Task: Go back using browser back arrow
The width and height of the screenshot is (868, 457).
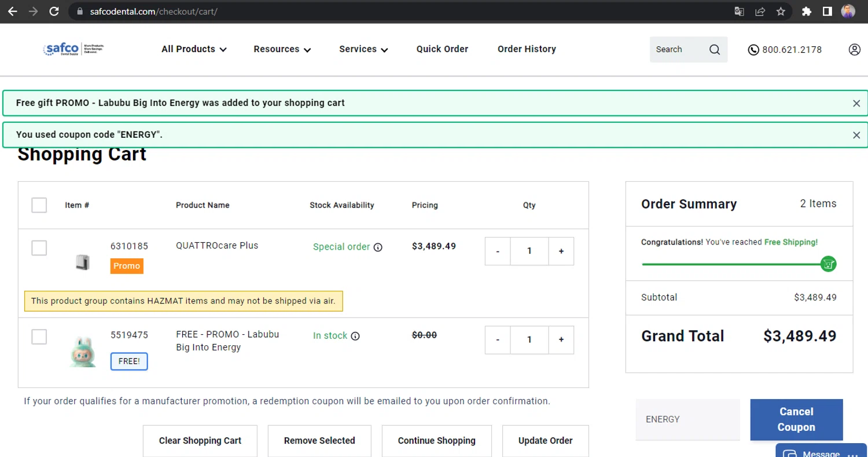Action: point(12,11)
